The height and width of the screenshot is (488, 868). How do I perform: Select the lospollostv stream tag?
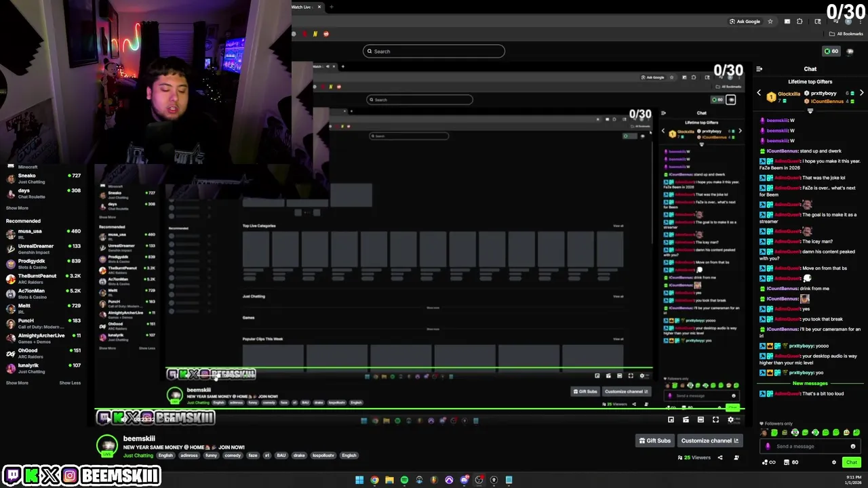(x=322, y=455)
